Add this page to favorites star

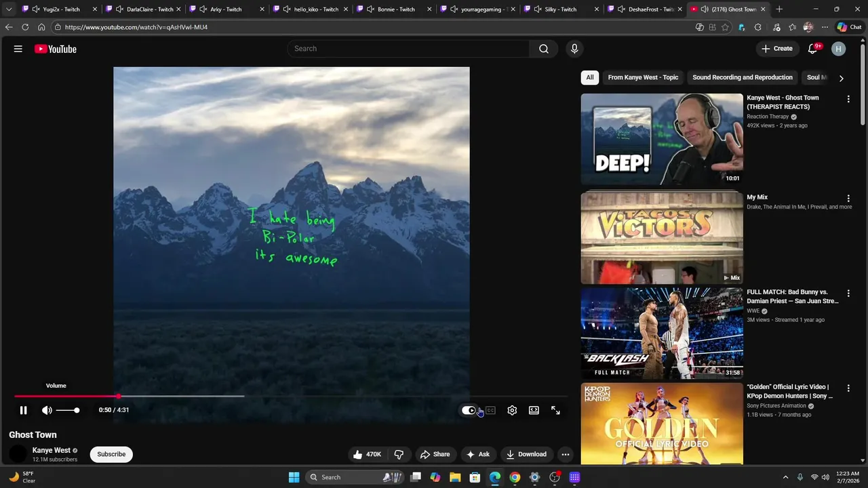pyautogui.click(x=725, y=27)
